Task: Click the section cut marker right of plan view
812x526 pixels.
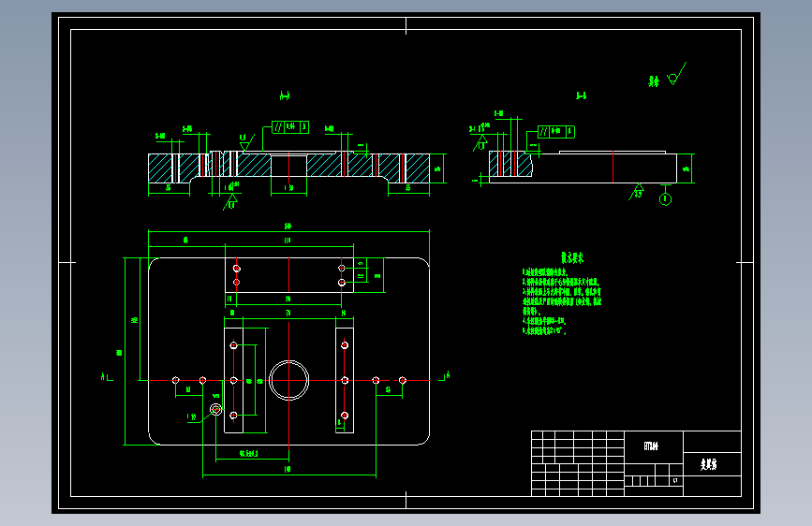Action: tap(444, 376)
